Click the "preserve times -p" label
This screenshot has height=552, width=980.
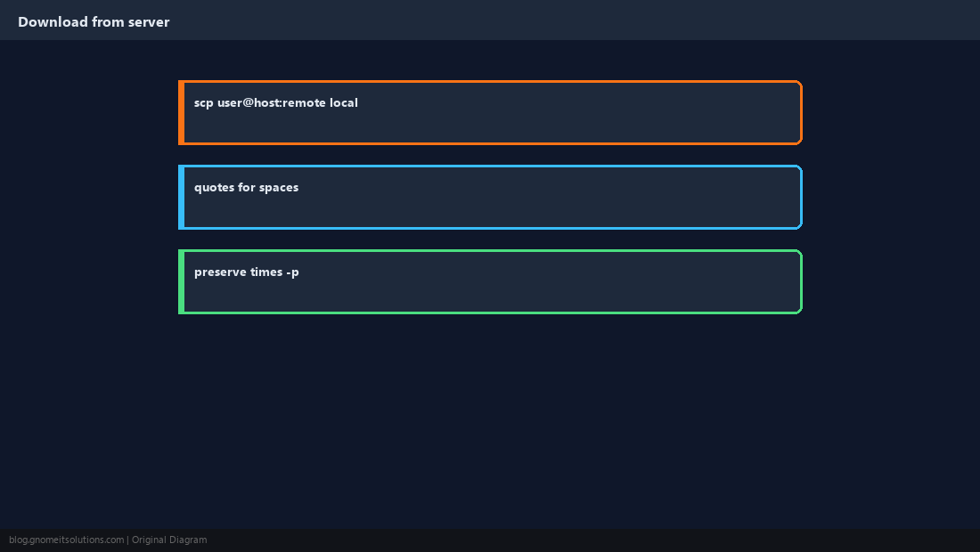[x=246, y=272]
